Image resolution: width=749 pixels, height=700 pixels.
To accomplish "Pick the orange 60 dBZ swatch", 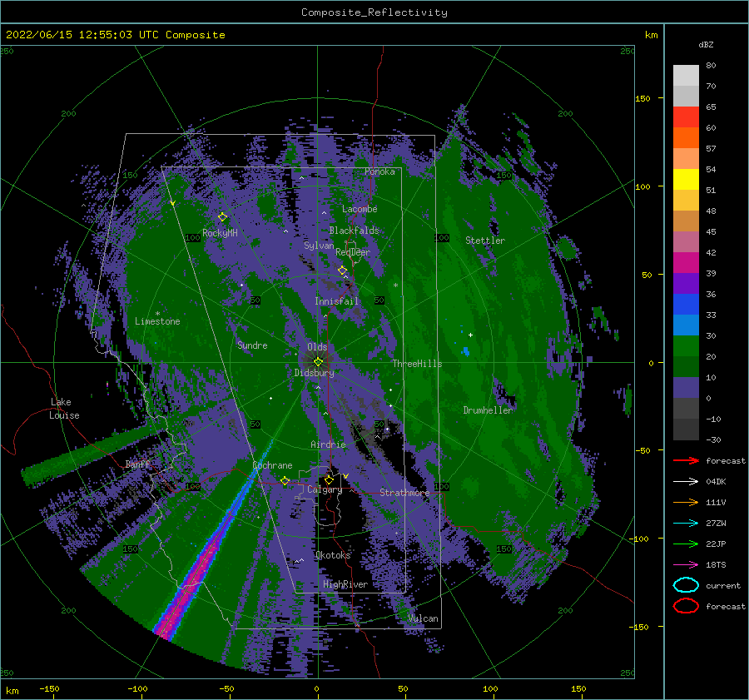I will 686,138.
